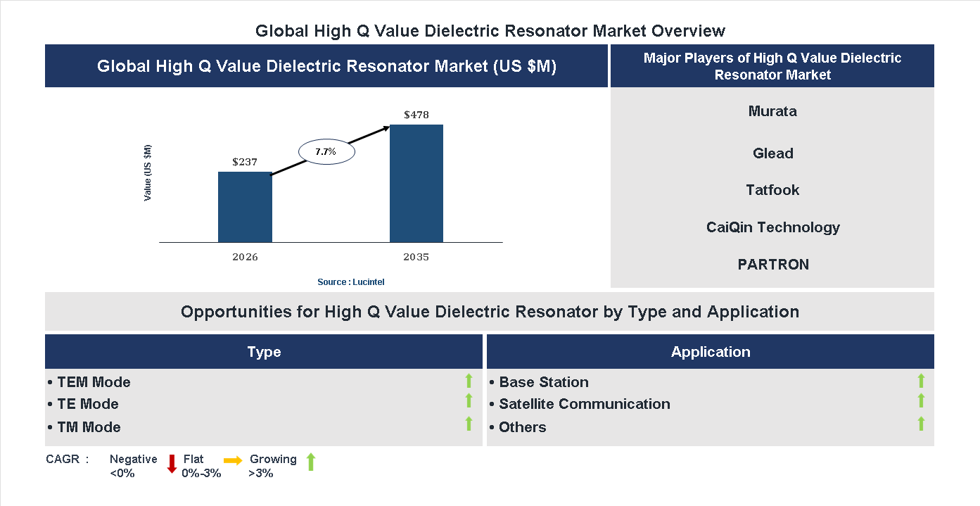Click the 2035 bar showing $478

[416, 183]
